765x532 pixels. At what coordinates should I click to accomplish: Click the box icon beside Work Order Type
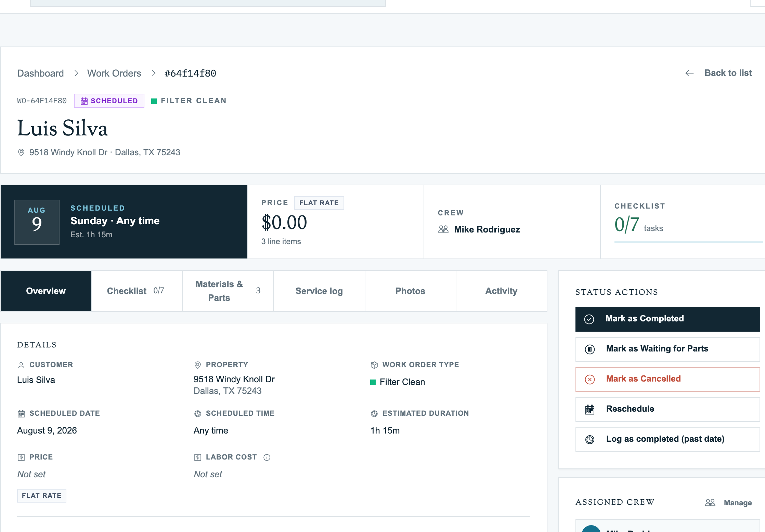pos(374,365)
